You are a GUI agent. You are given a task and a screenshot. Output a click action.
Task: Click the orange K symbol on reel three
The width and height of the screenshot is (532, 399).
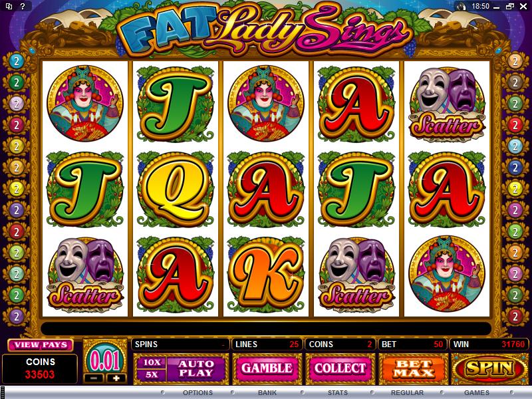265,274
